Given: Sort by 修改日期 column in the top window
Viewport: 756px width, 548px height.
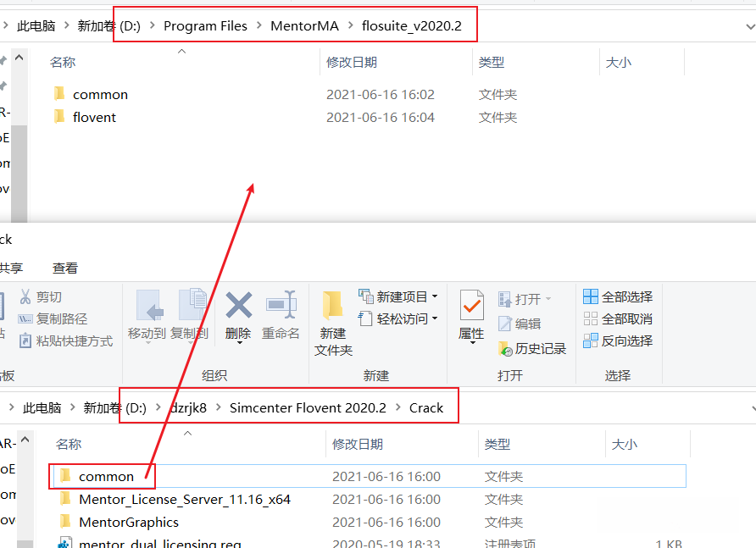Looking at the screenshot, I should 352,62.
